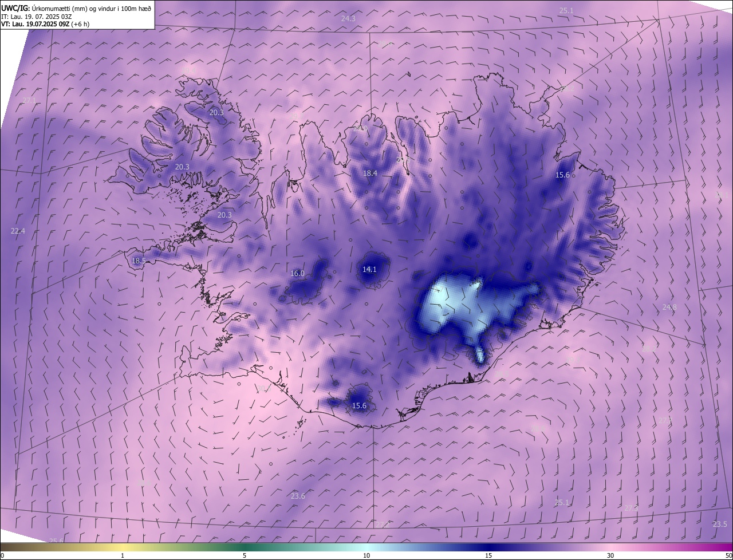Click the 16.0 value label on the map

297,273
